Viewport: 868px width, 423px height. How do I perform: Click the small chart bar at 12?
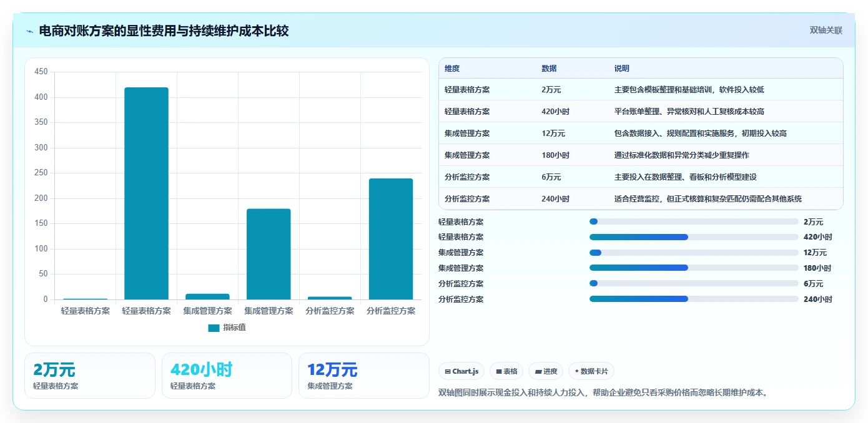207,296
